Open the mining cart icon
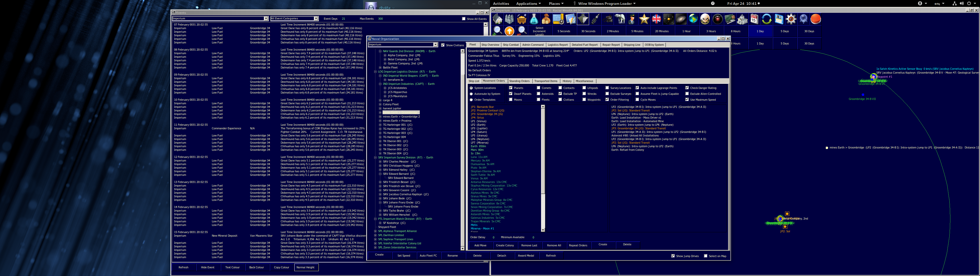This screenshot has height=276, width=980. click(x=522, y=19)
